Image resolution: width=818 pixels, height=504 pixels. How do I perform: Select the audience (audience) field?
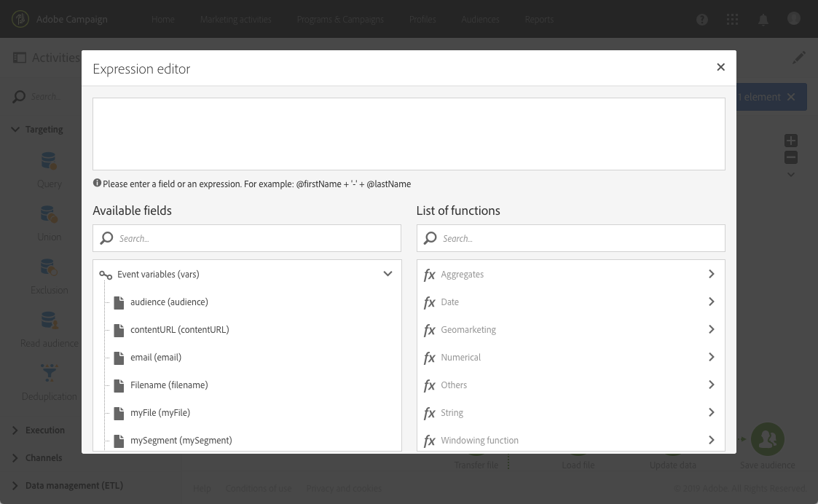tap(169, 302)
